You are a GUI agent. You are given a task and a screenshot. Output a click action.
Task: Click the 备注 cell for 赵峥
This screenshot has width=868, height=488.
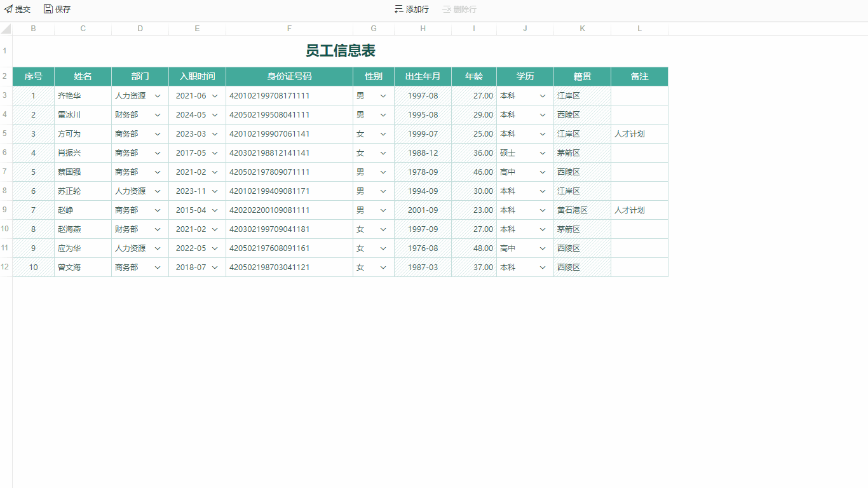pos(639,210)
